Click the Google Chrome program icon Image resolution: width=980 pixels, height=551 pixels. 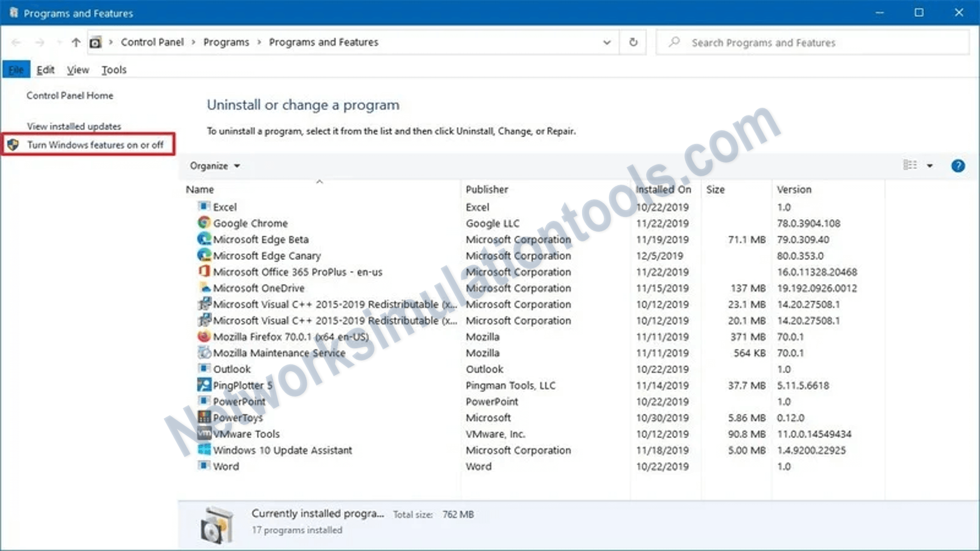point(204,223)
